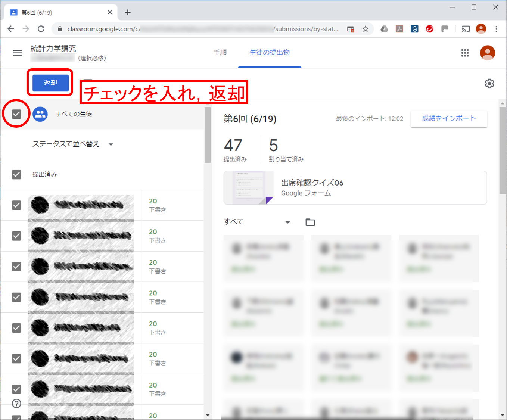Click the gray speech bubble extension icon
507x420 pixels.
pos(445,29)
